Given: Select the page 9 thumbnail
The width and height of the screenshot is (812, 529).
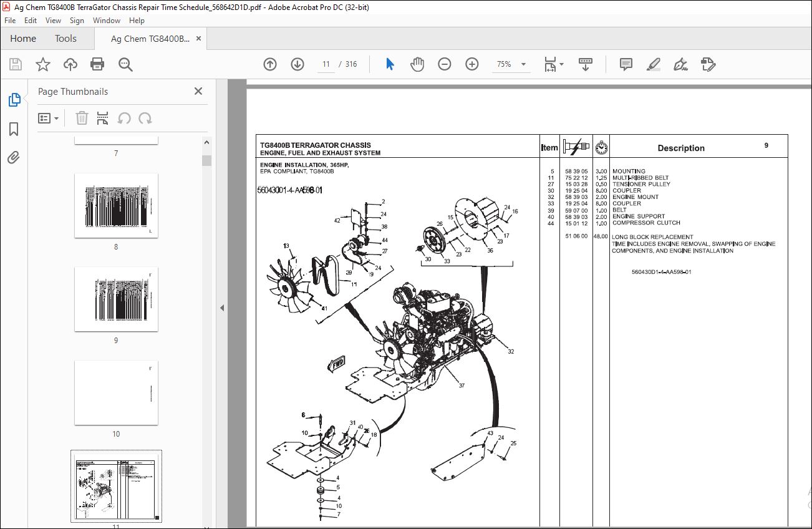Looking at the screenshot, I should [x=116, y=299].
